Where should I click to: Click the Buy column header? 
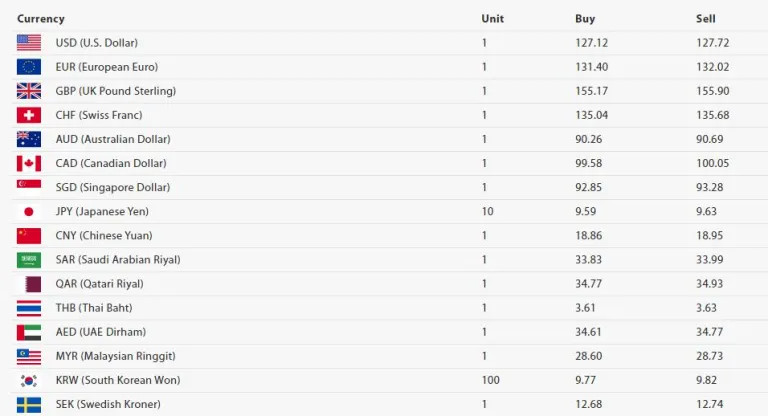[x=585, y=19]
